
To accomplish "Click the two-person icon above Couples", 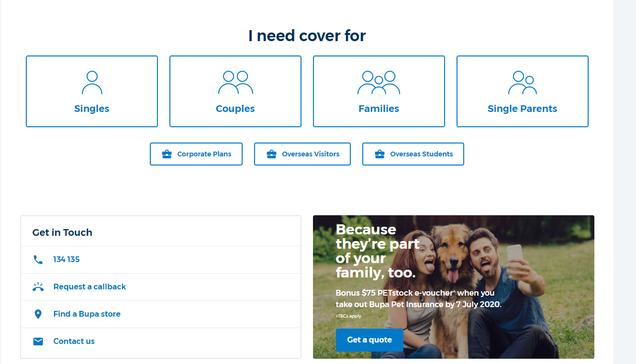I will coord(235,83).
